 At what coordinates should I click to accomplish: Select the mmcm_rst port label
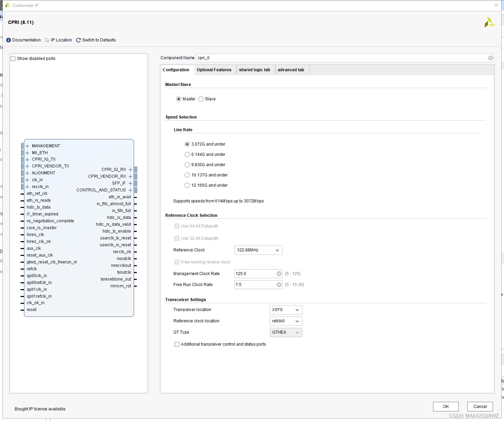(x=121, y=286)
